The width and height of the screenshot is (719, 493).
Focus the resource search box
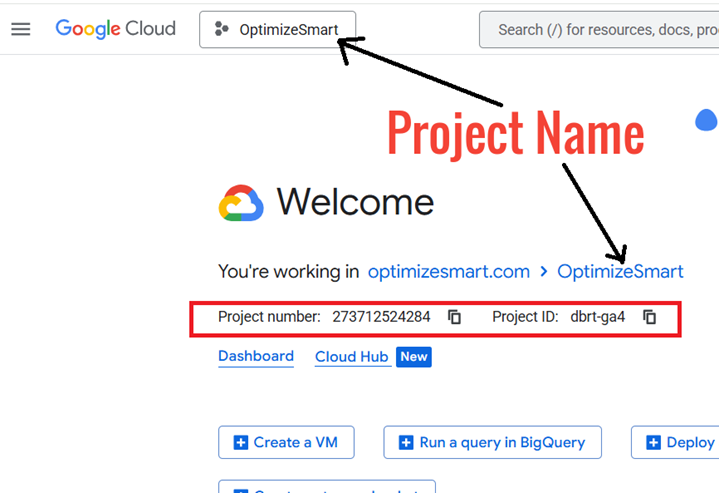(x=599, y=30)
